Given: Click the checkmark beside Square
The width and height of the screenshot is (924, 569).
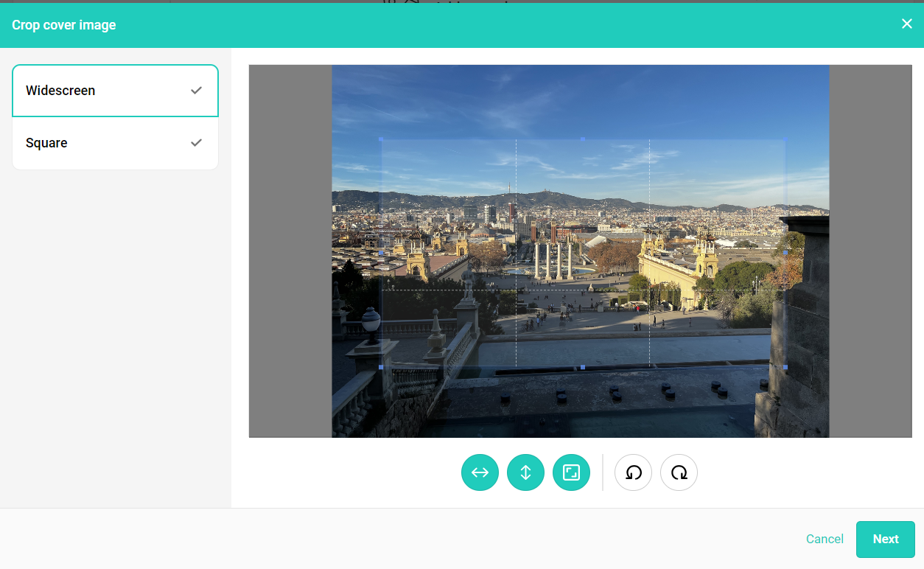Looking at the screenshot, I should point(196,143).
